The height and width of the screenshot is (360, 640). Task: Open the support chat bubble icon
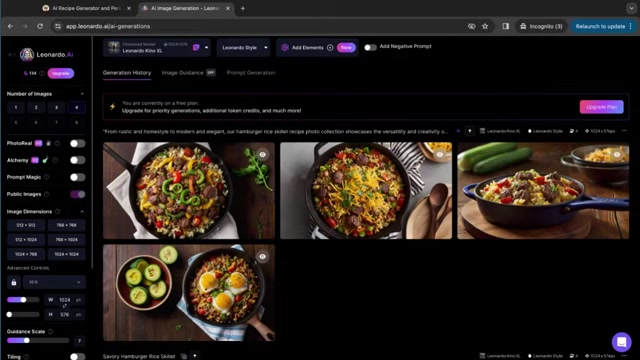(621, 342)
